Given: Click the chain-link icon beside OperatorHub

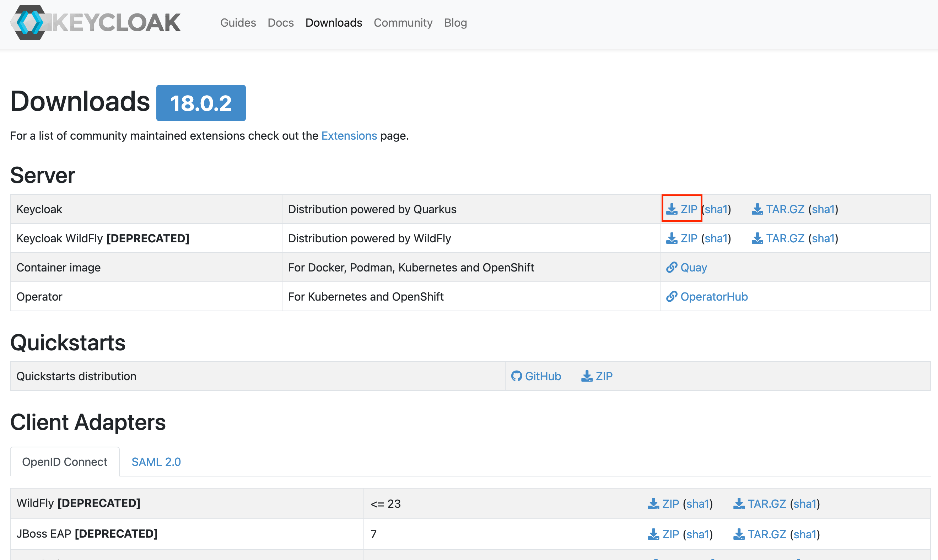Looking at the screenshot, I should tap(671, 297).
